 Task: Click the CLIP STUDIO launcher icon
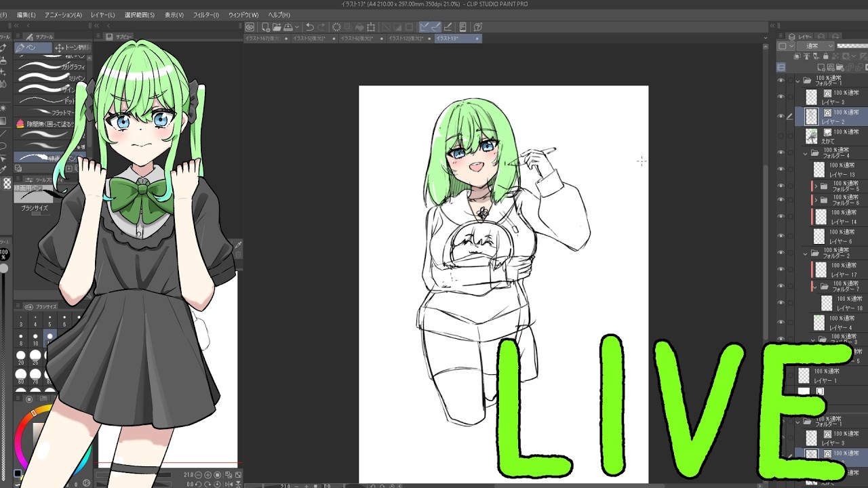(250, 27)
